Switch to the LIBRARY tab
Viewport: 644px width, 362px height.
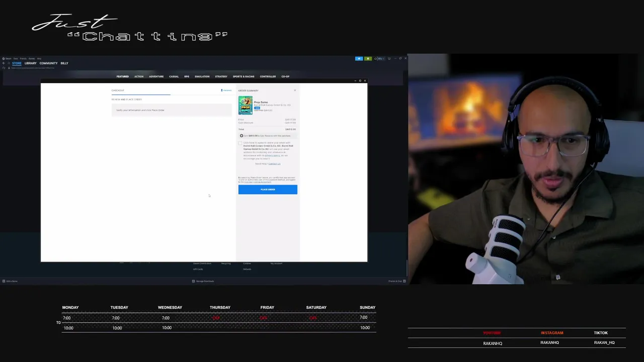click(x=31, y=63)
